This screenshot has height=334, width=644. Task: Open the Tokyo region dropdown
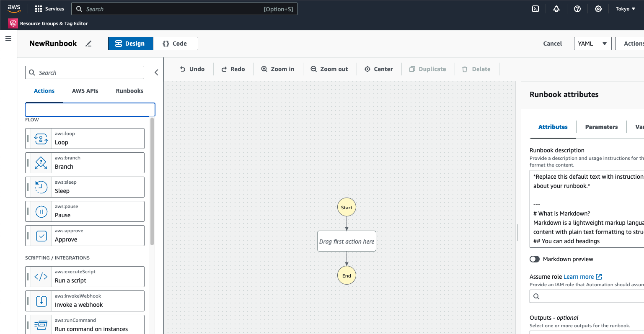pyautogui.click(x=625, y=9)
